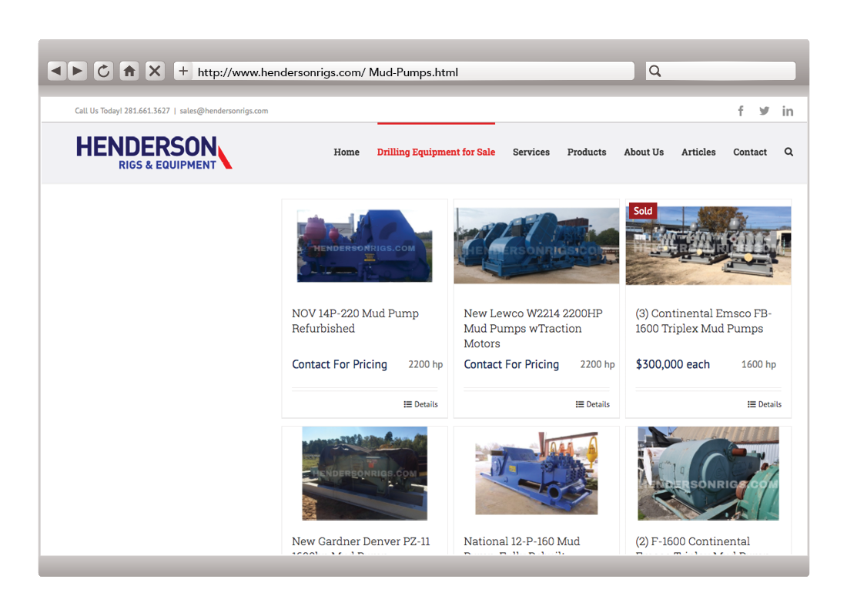Click the Henderson Rigs & Equipment logo
This screenshot has width=847, height=616.
[x=154, y=152]
